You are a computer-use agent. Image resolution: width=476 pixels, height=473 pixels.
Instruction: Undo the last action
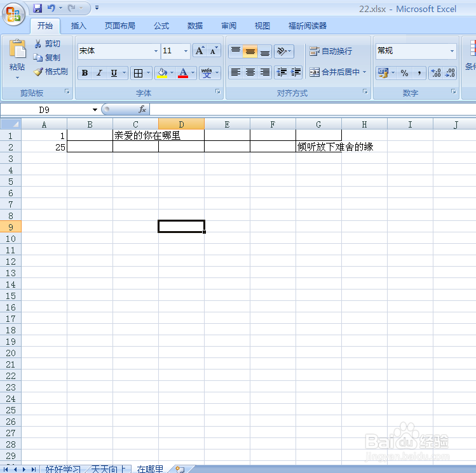pyautogui.click(x=51, y=8)
